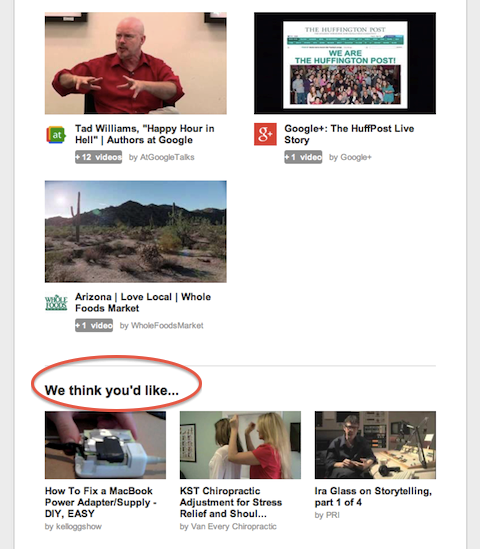This screenshot has width=480, height=549.
Task: Open 'KST Chiropractic Adjustment for Stress Relief' title
Action: click(231, 502)
